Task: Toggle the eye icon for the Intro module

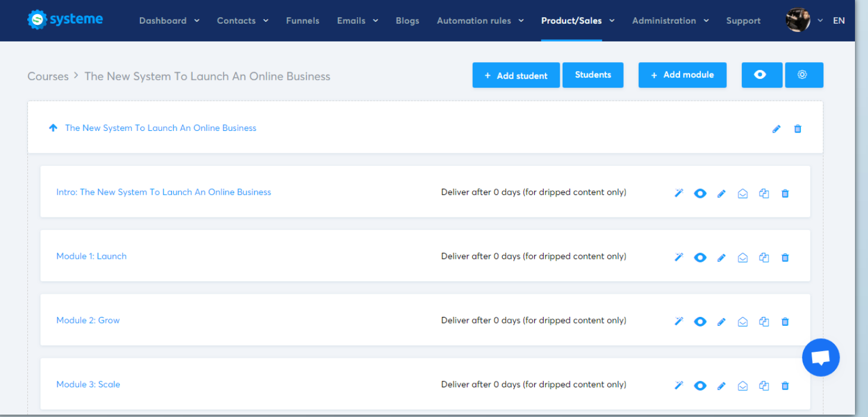Action: coord(700,193)
